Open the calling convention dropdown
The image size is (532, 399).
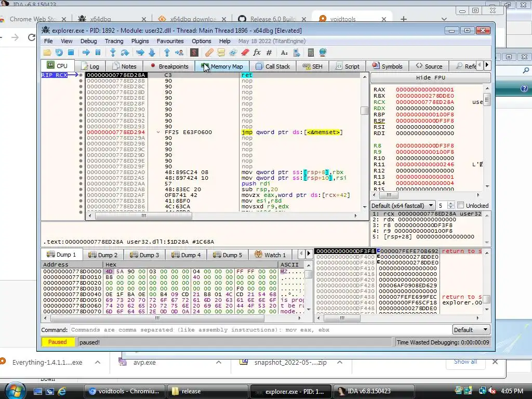click(x=403, y=206)
